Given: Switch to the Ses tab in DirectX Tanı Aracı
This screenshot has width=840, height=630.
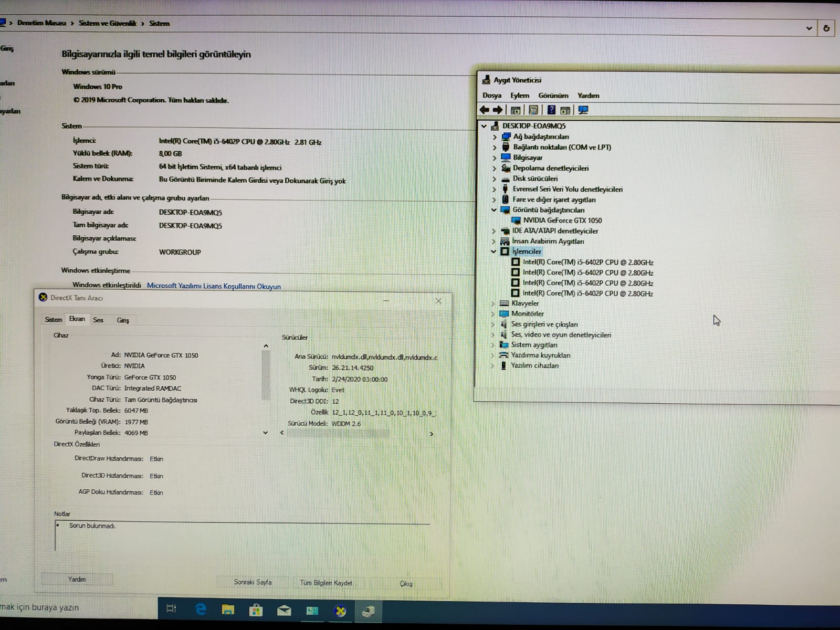Looking at the screenshot, I should [98, 320].
